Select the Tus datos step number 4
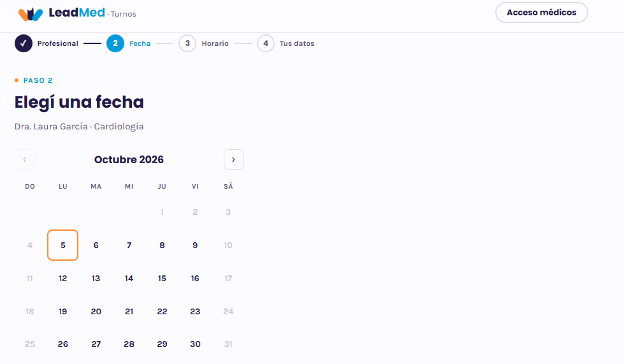This screenshot has width=624, height=364. [x=266, y=43]
